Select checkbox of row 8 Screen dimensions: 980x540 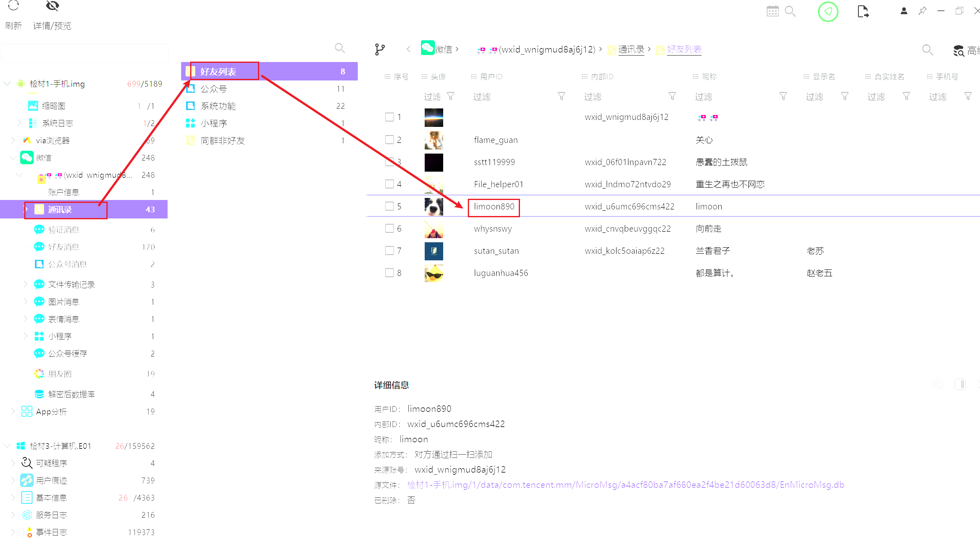click(x=389, y=273)
